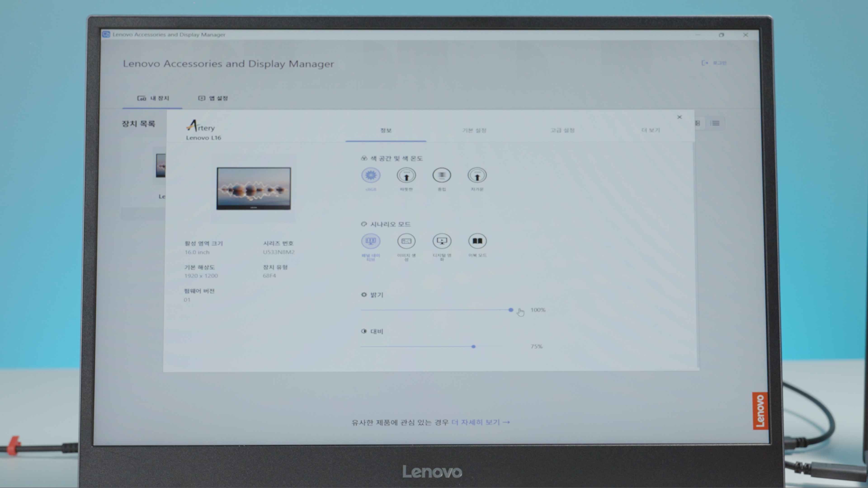The height and width of the screenshot is (488, 868).
Task: Go to the 더 보기 tab
Action: click(x=650, y=130)
